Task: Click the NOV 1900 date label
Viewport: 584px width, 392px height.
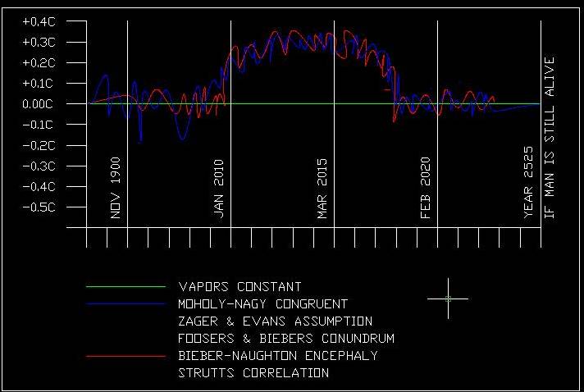Action: click(x=116, y=188)
